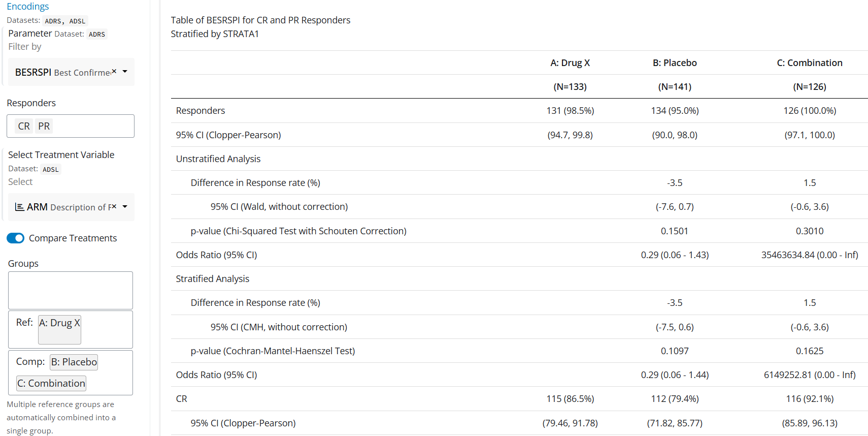Click the Responders row label in table

[x=201, y=111]
